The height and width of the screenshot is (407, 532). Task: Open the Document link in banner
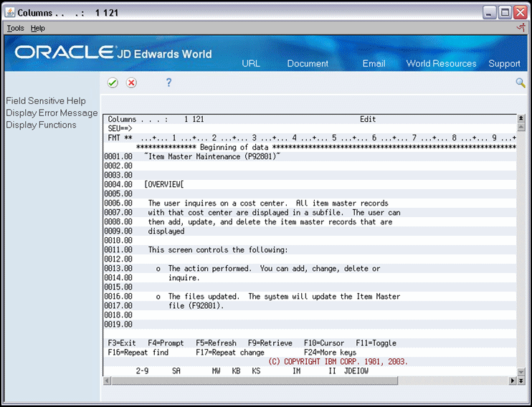coord(308,64)
